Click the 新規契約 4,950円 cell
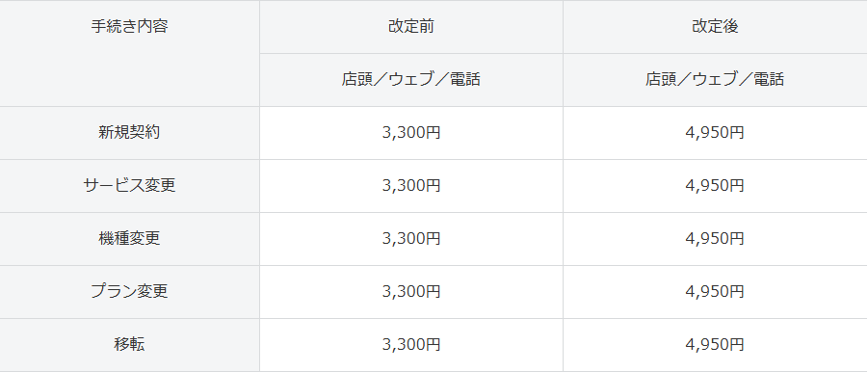The width and height of the screenshot is (868, 372). coord(715,133)
